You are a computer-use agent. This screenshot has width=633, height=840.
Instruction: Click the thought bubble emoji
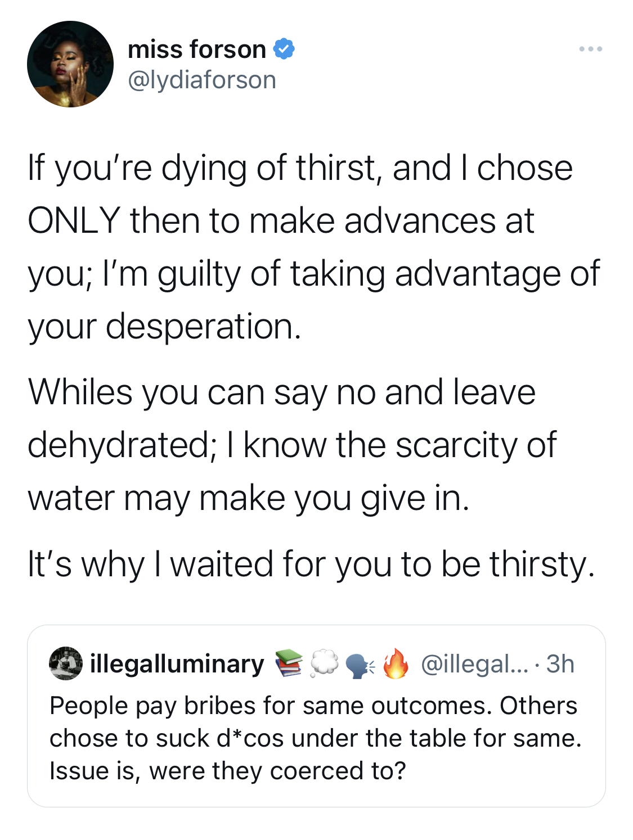pos(324,663)
